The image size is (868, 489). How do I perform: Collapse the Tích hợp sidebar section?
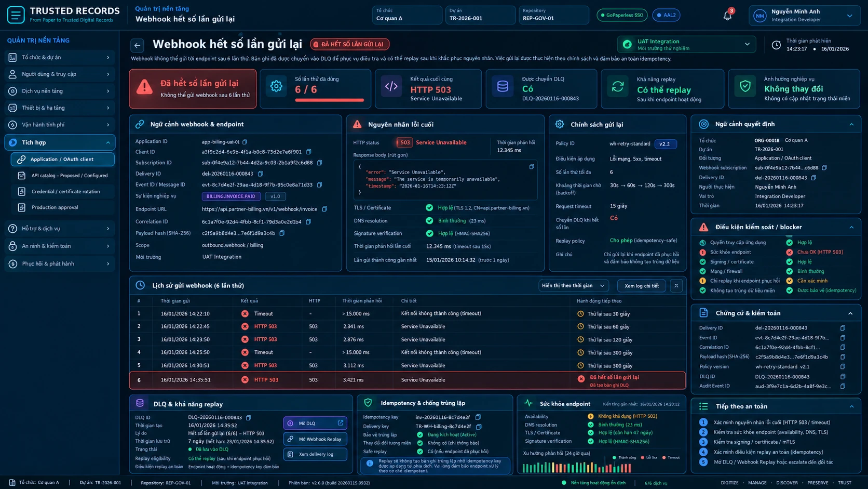(x=60, y=142)
